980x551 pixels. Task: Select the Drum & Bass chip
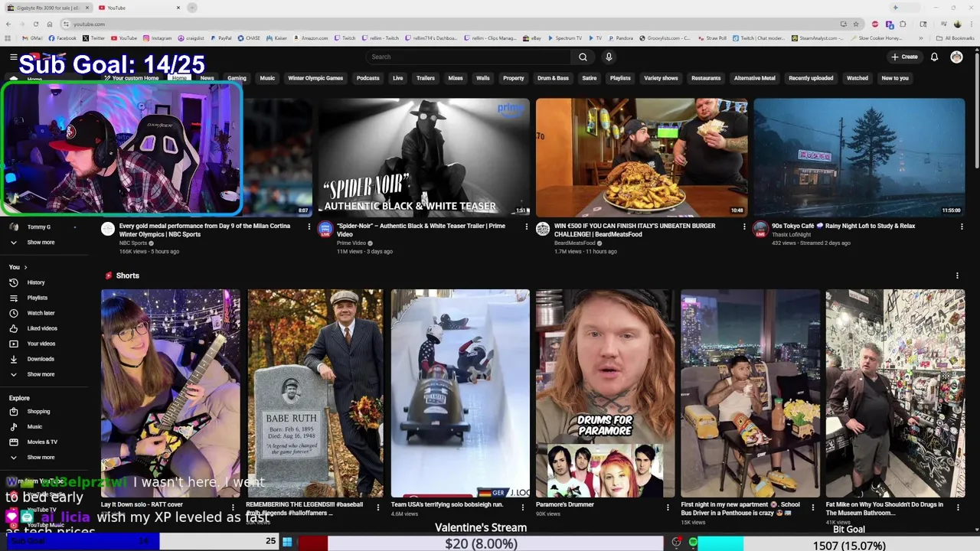(x=553, y=78)
